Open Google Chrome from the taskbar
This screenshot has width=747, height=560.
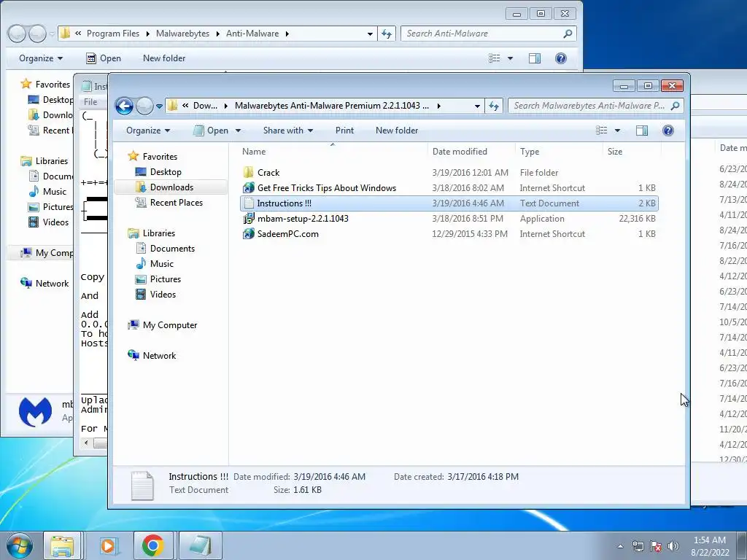(152, 545)
